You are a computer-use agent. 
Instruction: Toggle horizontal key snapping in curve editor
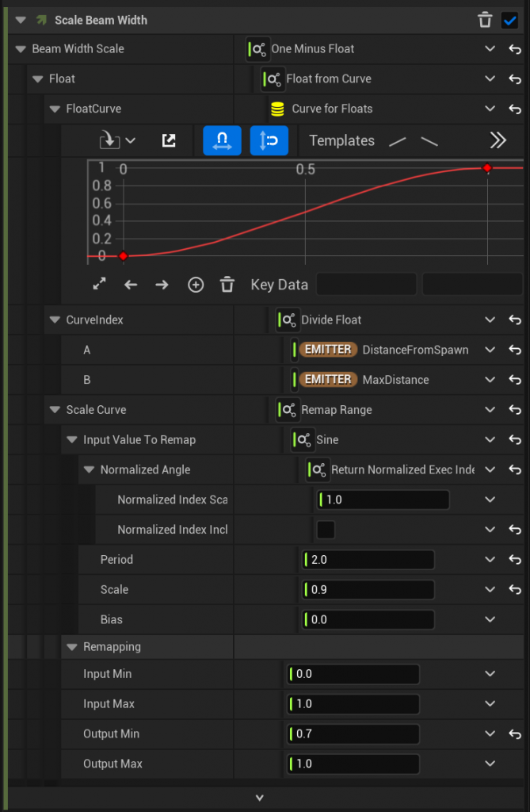(222, 140)
